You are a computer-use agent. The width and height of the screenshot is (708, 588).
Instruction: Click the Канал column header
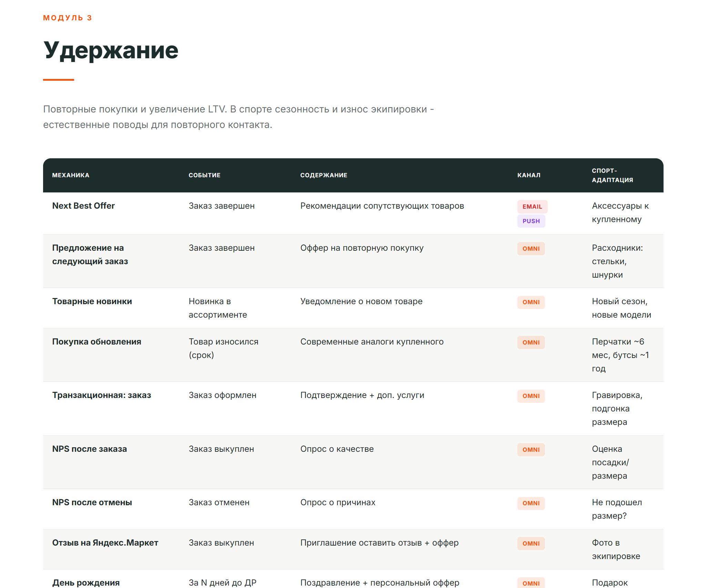point(529,175)
